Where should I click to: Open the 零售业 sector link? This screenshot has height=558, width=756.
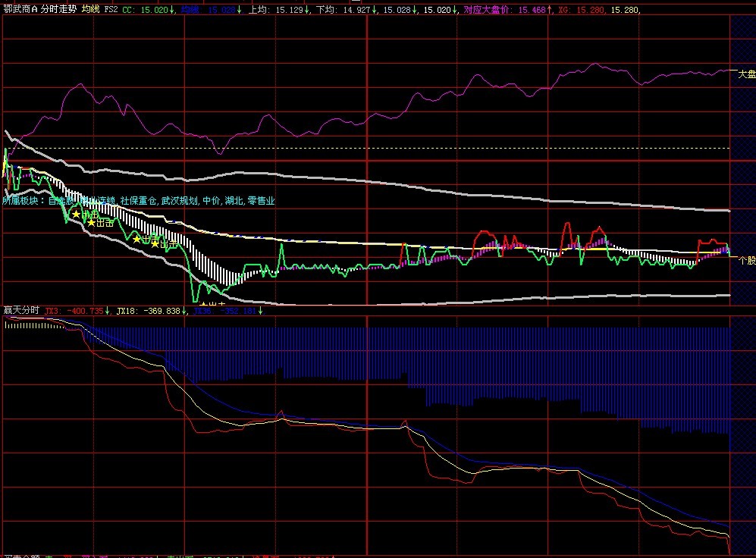260,201
